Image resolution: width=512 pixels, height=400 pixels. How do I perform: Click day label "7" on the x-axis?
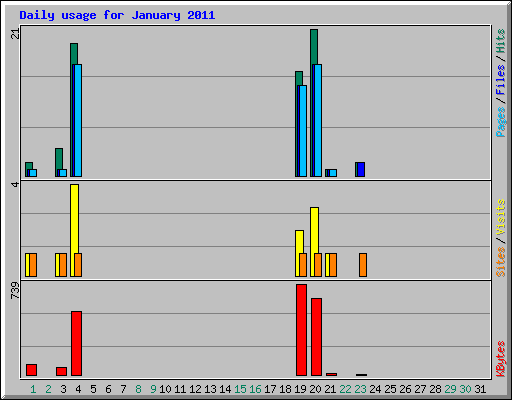[x=123, y=389]
